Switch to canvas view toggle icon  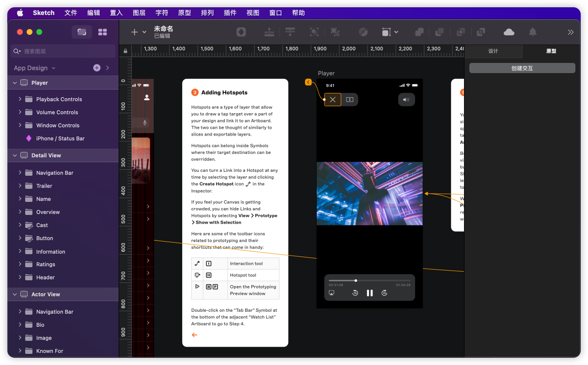coord(82,32)
